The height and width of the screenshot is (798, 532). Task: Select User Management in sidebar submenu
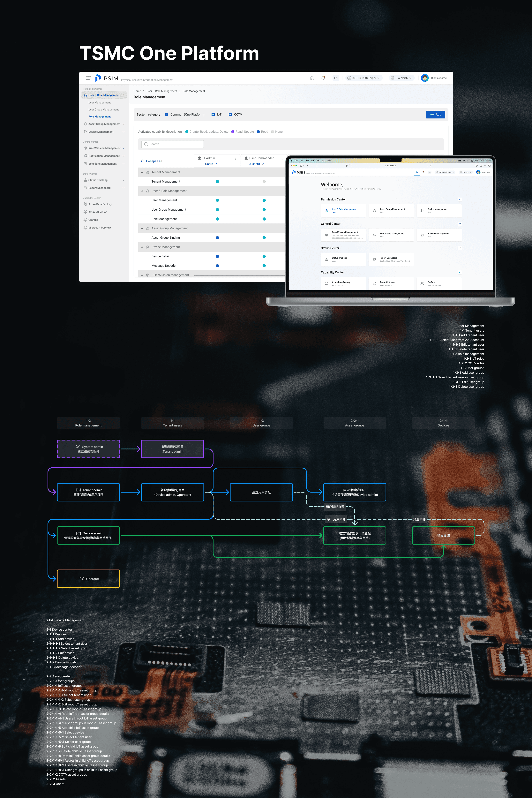click(x=99, y=102)
